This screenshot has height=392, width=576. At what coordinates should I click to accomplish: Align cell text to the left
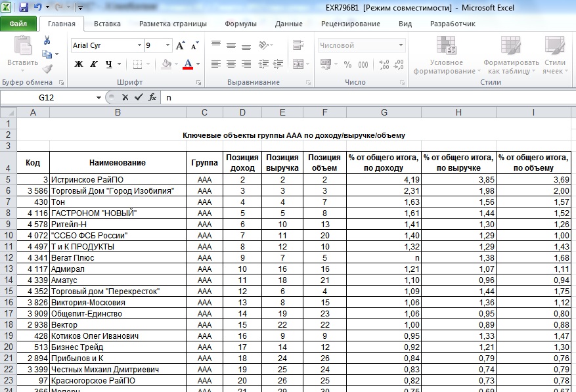pos(216,64)
